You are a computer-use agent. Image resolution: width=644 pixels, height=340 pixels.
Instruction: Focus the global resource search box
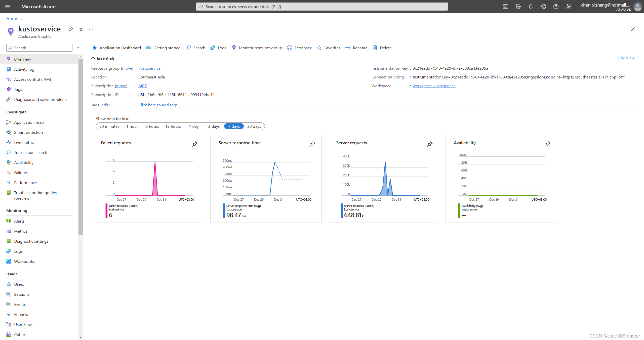322,7
